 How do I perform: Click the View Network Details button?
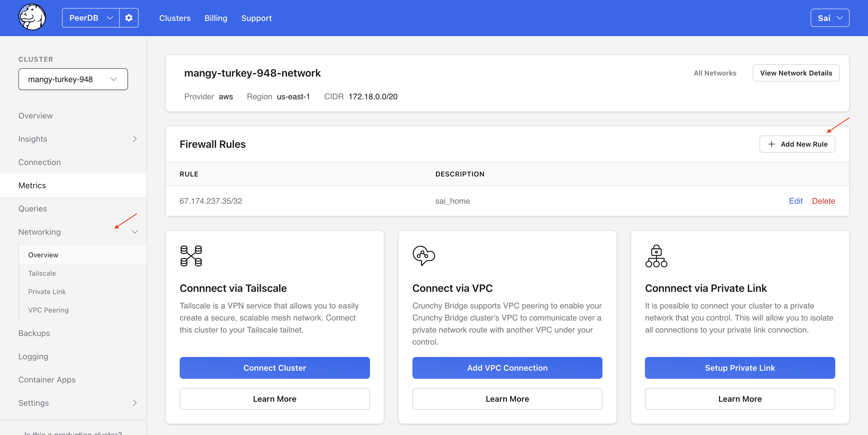coord(796,73)
